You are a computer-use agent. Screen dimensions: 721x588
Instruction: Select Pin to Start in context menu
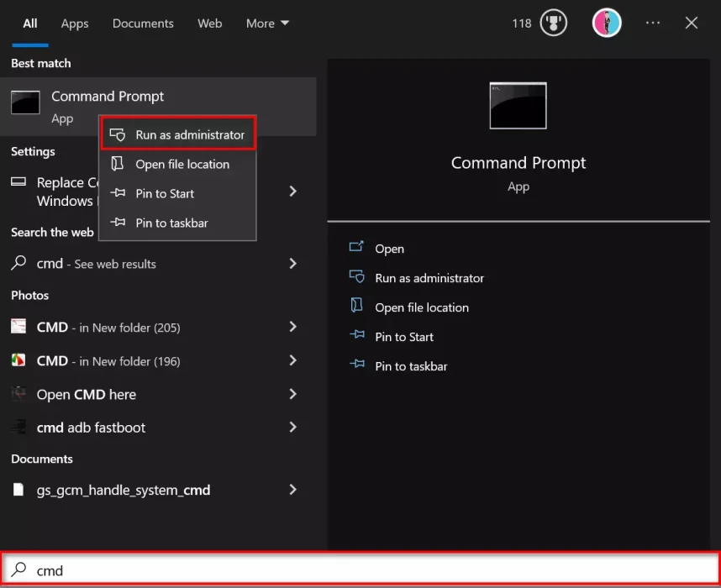[178, 193]
